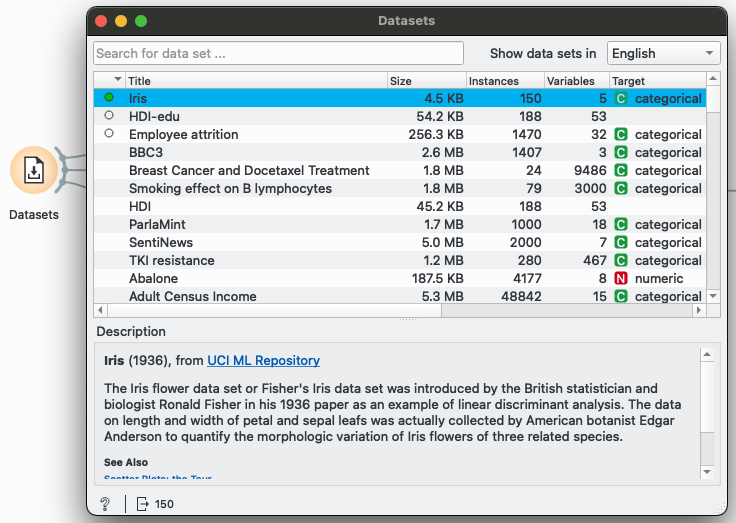
Task: Open the UCI ML Repository link
Action: pos(263,360)
